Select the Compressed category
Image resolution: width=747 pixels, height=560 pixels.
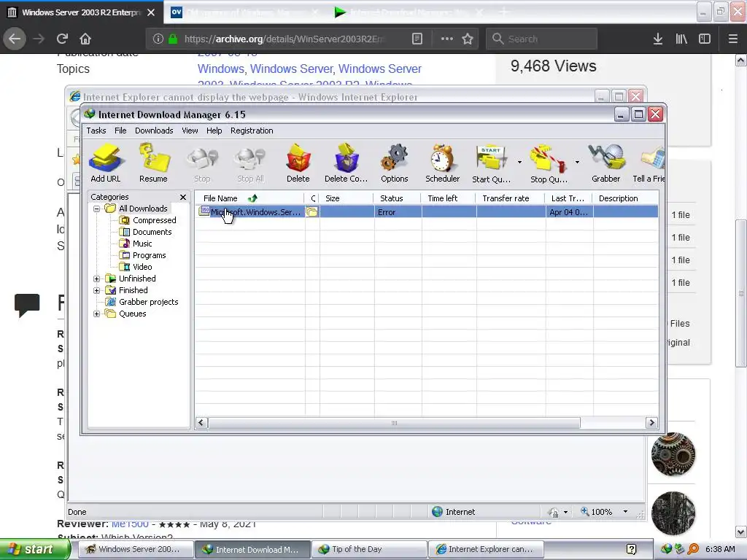click(155, 220)
